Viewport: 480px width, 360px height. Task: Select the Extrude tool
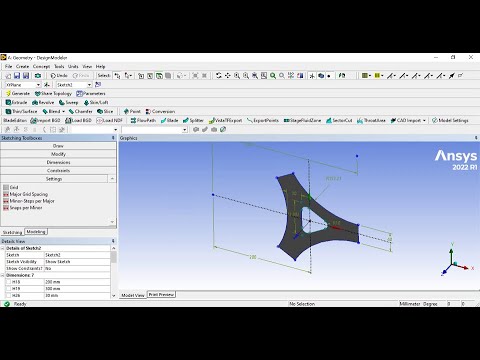click(16, 103)
